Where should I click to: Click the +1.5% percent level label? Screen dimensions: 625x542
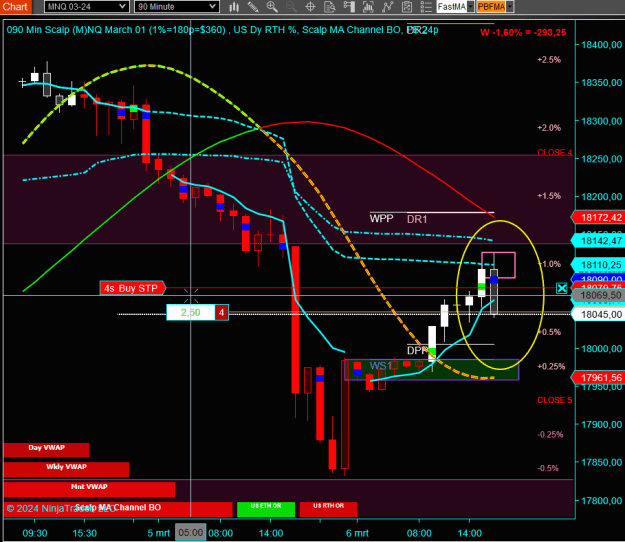pyautogui.click(x=549, y=196)
